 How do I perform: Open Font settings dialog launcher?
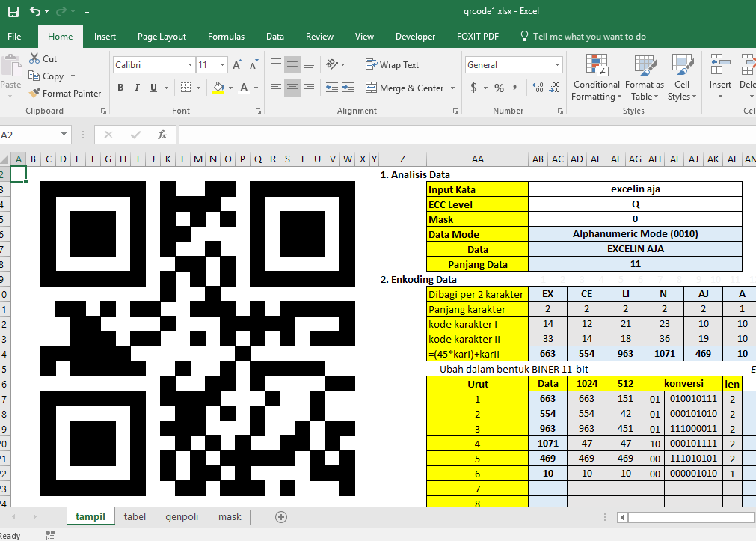coord(258,111)
